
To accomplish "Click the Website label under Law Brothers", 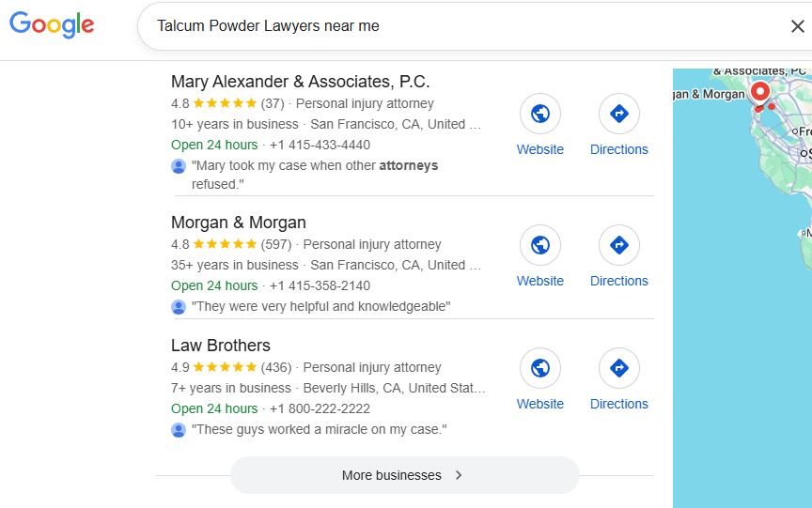I will (x=540, y=404).
